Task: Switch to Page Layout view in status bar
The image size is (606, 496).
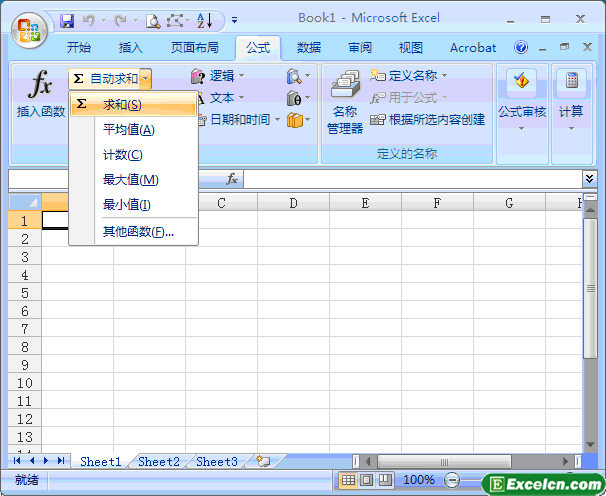Action: click(x=365, y=480)
